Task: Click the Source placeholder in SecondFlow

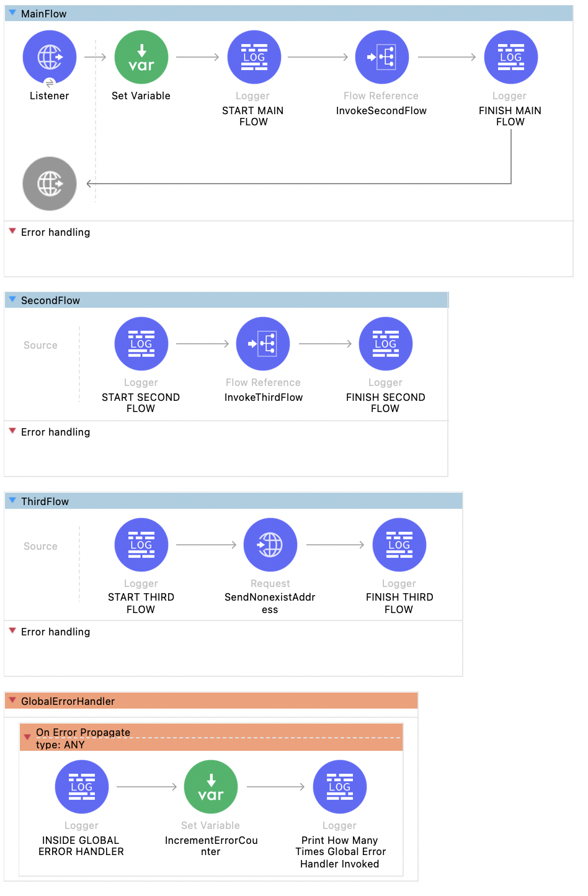Action: [40, 346]
